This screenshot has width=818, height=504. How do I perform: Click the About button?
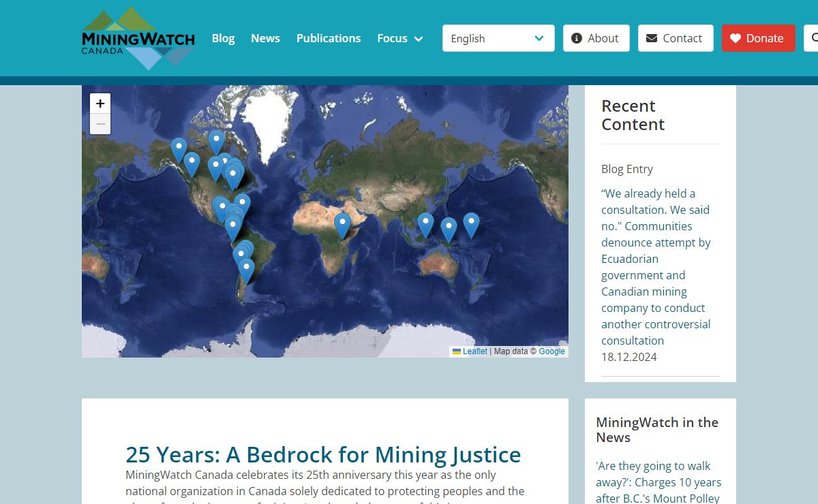[596, 38]
